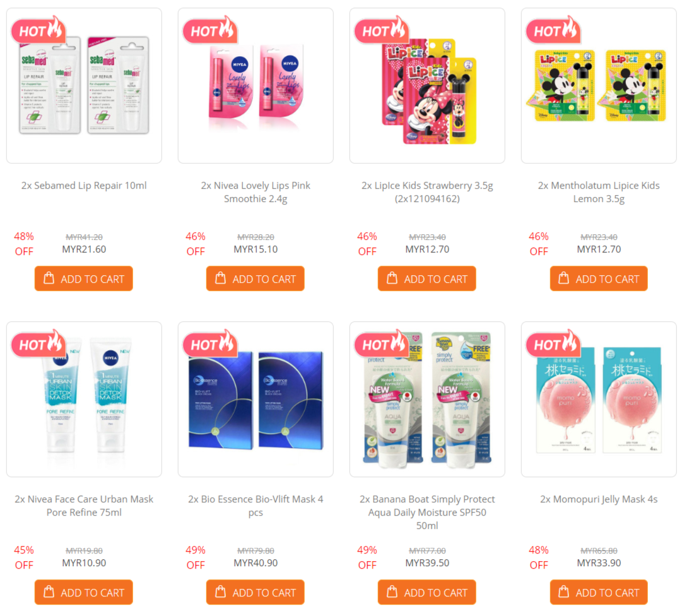The width and height of the screenshot is (682, 616).
Task: Click HOT badge on Bio Essence Bio-Vlift Mask
Action: pos(210,343)
